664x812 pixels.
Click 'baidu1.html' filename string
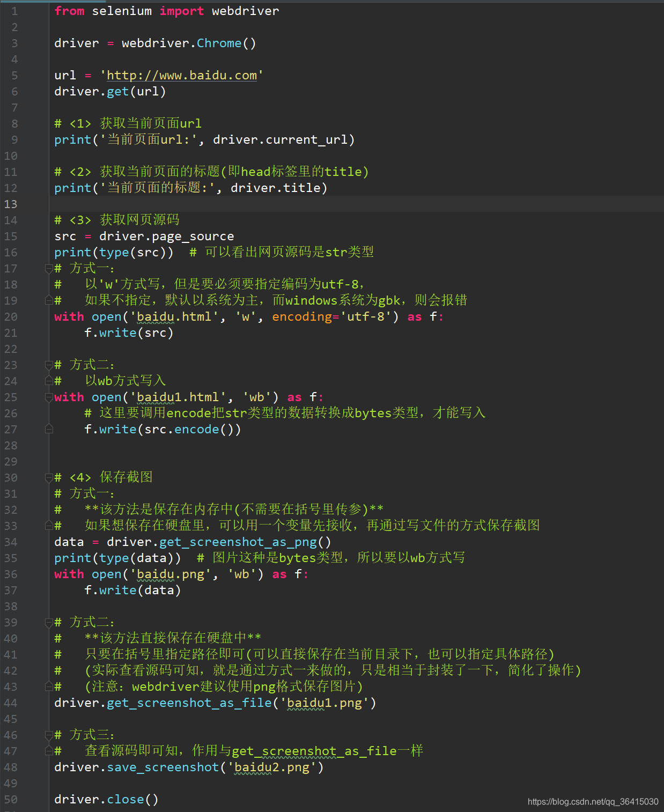point(178,397)
